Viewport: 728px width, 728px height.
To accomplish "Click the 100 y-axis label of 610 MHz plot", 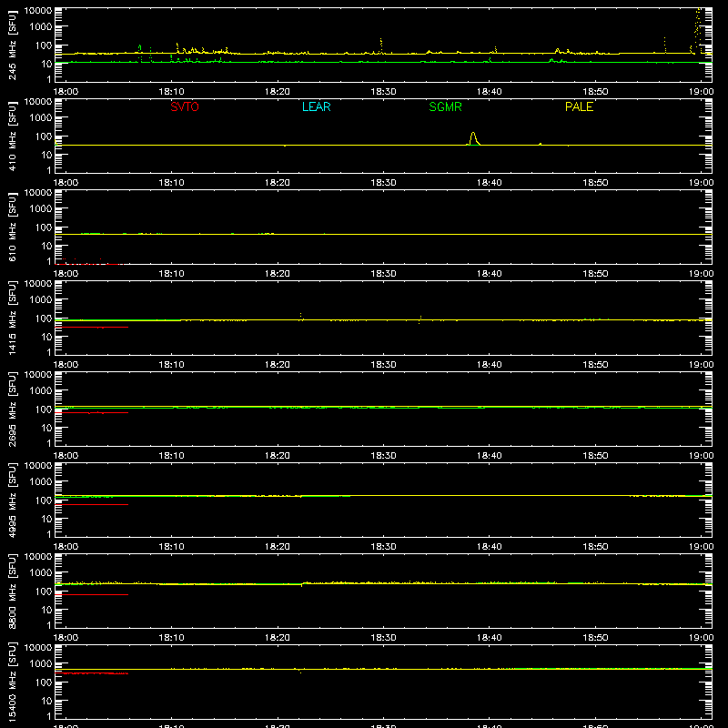I will point(44,227).
